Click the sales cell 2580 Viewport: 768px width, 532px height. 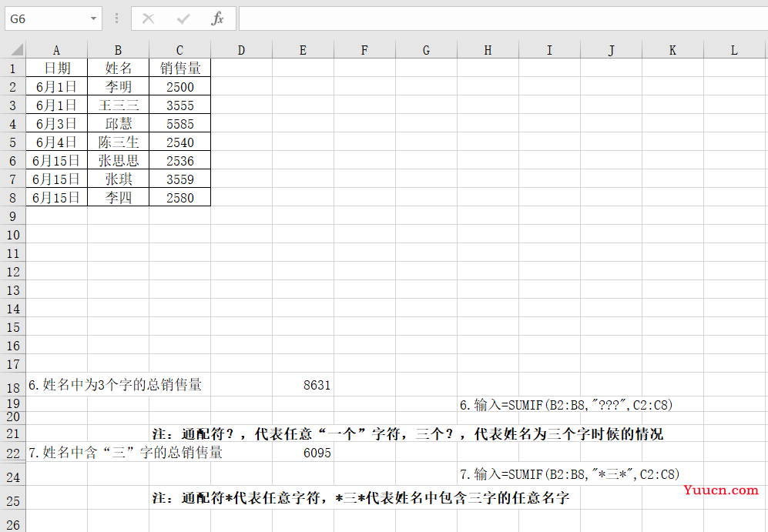point(179,197)
